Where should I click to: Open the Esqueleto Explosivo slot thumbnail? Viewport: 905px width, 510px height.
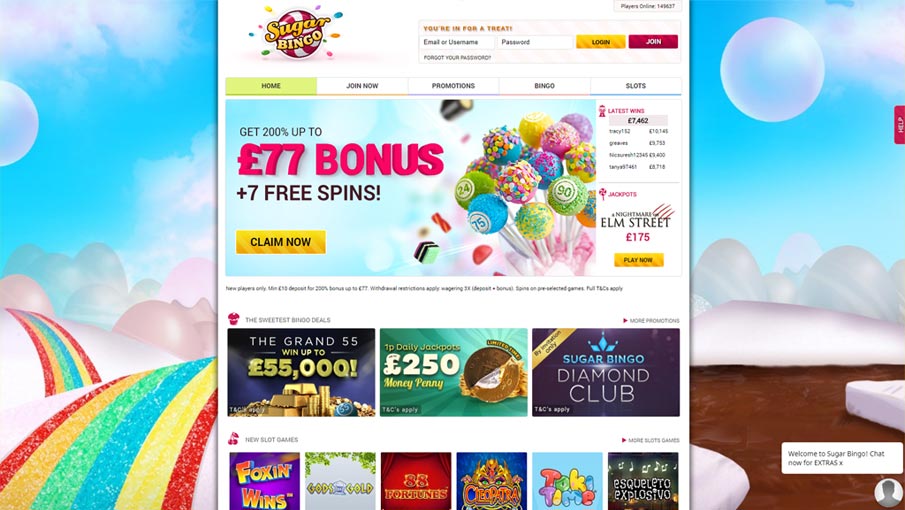tap(643, 481)
